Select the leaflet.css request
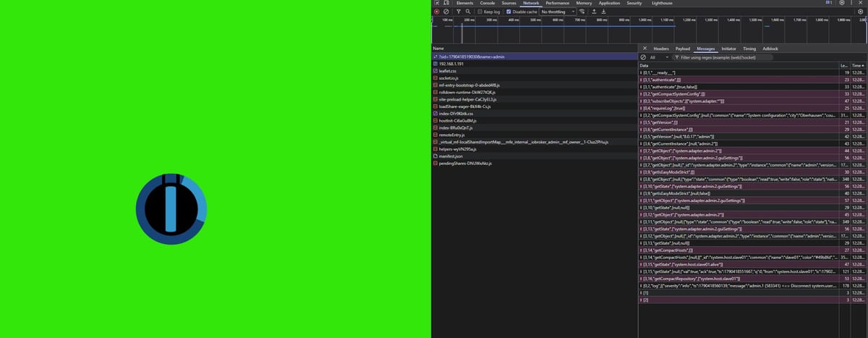 535,71
